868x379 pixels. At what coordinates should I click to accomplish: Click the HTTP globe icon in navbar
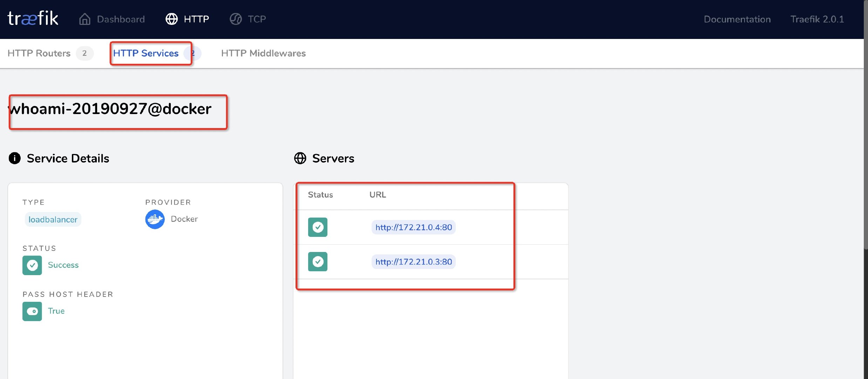click(x=171, y=19)
